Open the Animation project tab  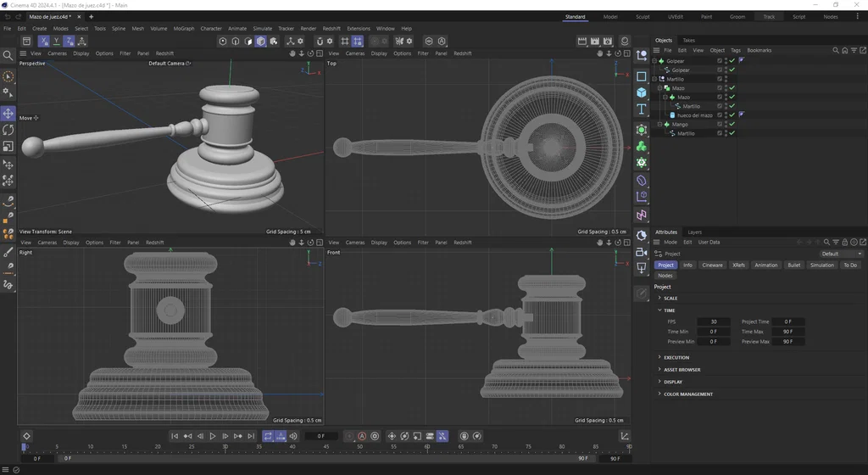(766, 265)
